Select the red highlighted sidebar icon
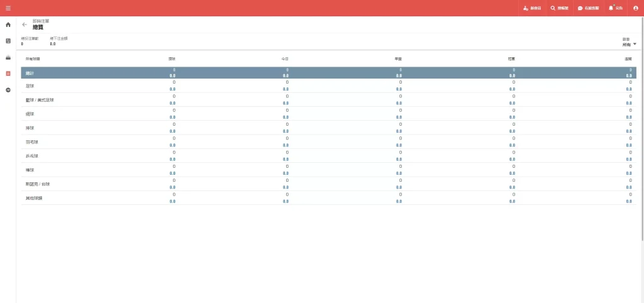 click(x=8, y=74)
